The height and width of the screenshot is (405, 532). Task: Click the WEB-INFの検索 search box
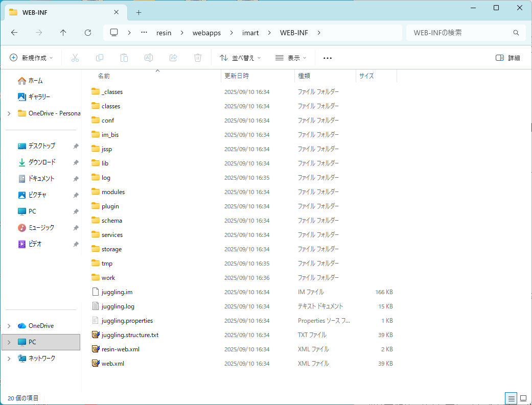pos(460,33)
